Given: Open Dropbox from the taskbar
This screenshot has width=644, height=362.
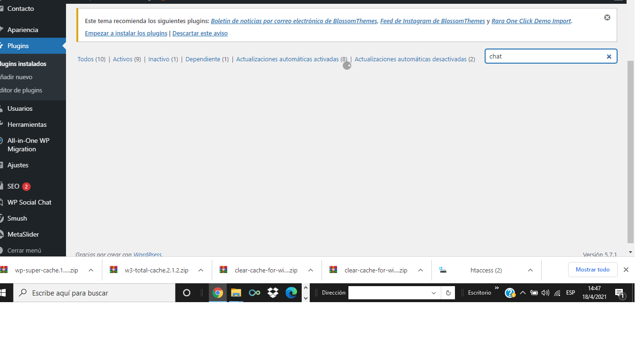Looking at the screenshot, I should [x=273, y=293].
